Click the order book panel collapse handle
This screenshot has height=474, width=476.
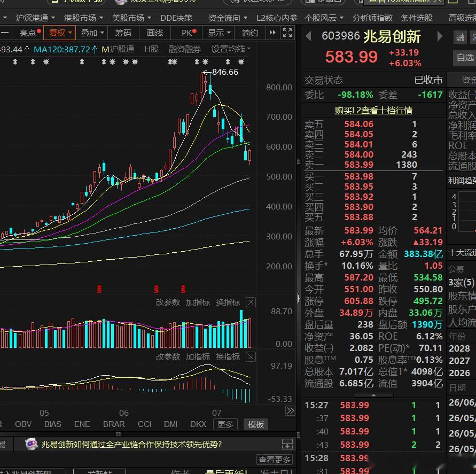click(x=373, y=395)
